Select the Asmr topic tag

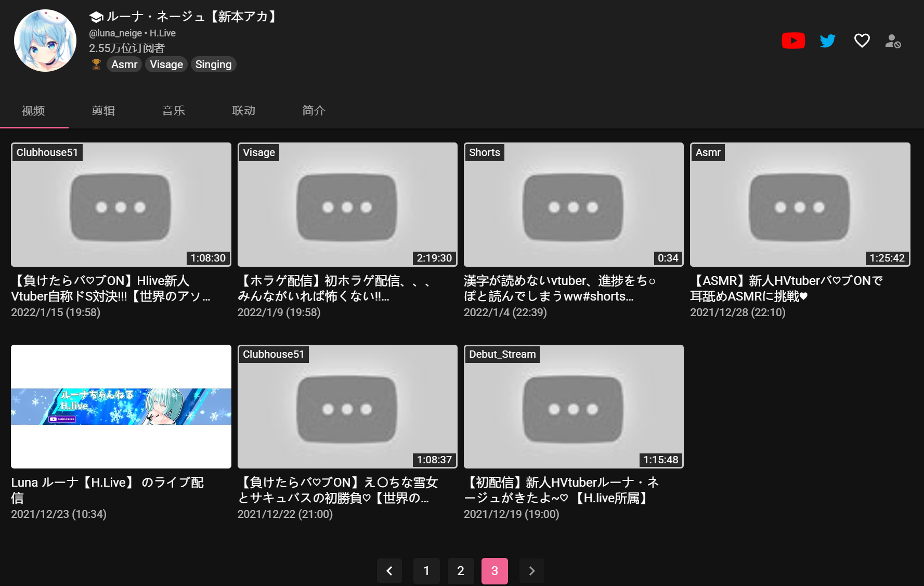point(124,64)
